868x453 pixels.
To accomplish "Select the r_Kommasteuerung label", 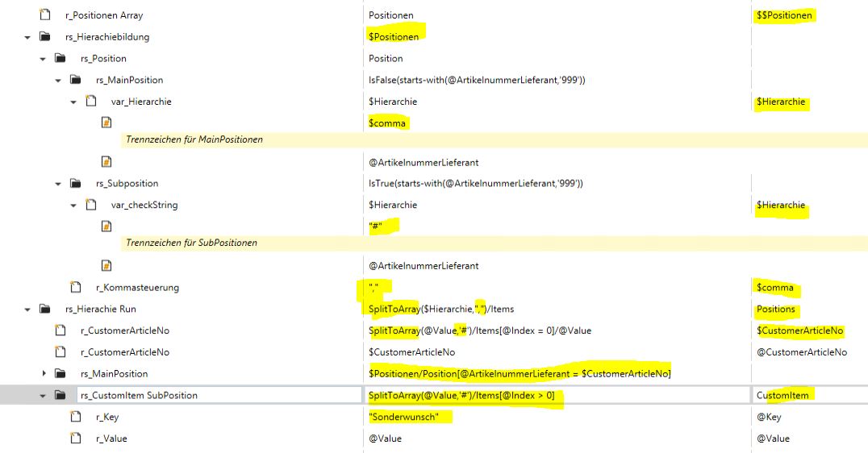I will point(137,287).
